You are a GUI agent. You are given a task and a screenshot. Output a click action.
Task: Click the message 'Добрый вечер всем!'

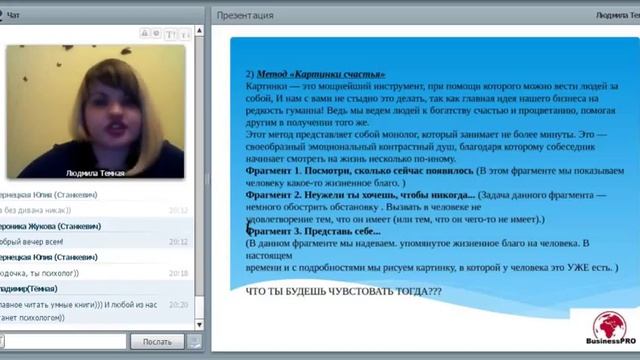(32, 242)
